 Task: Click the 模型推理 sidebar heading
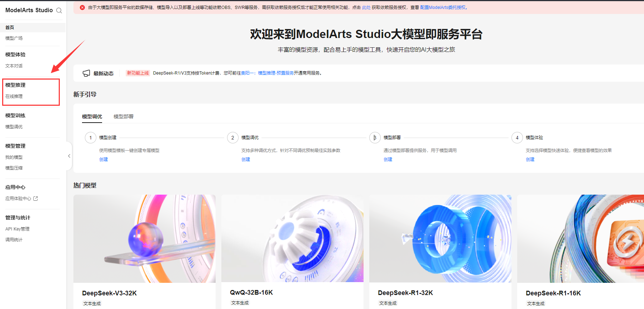(15, 85)
